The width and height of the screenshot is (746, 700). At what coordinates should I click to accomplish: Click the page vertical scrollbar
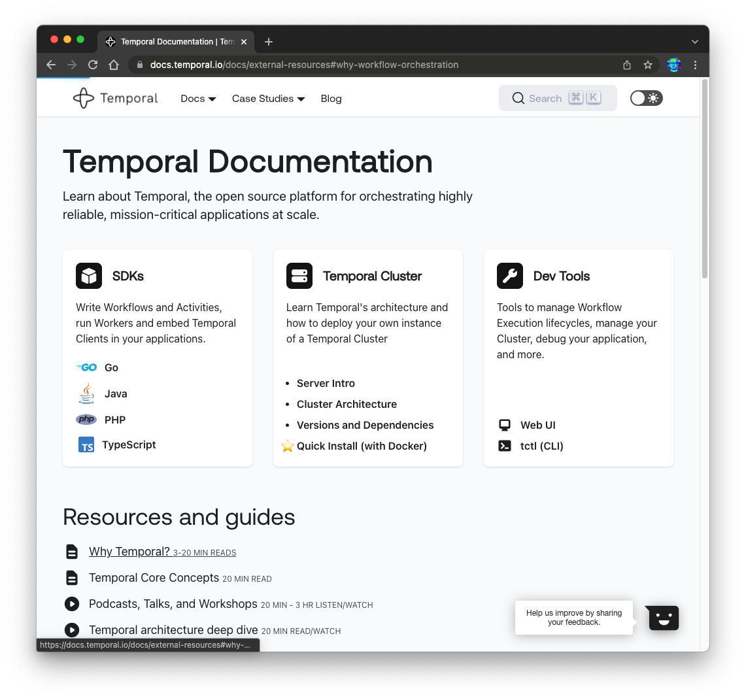(705, 179)
